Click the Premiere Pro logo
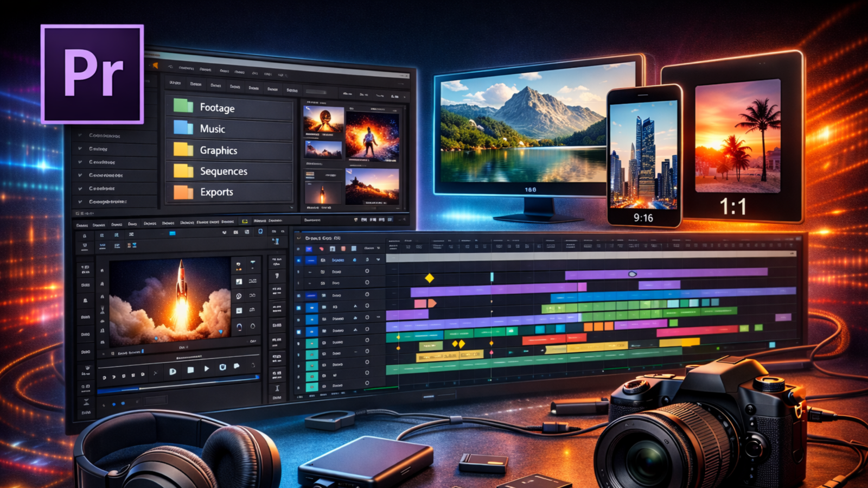The image size is (868, 488). tap(92, 74)
